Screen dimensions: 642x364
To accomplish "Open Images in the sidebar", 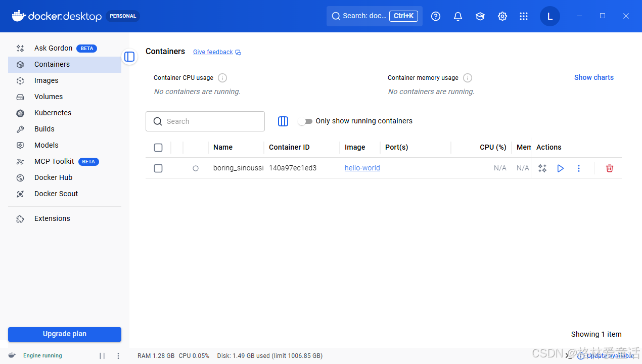I will point(65,81).
